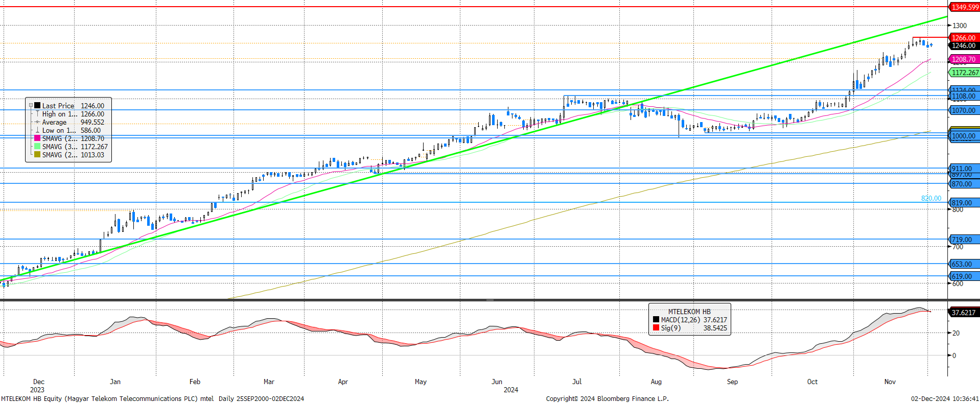
Task: Select the 'Average' legend label
Action: click(x=54, y=122)
